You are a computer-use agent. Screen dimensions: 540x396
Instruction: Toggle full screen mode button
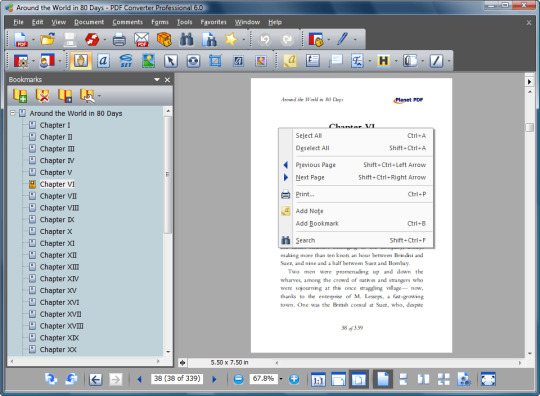pyautogui.click(x=488, y=379)
